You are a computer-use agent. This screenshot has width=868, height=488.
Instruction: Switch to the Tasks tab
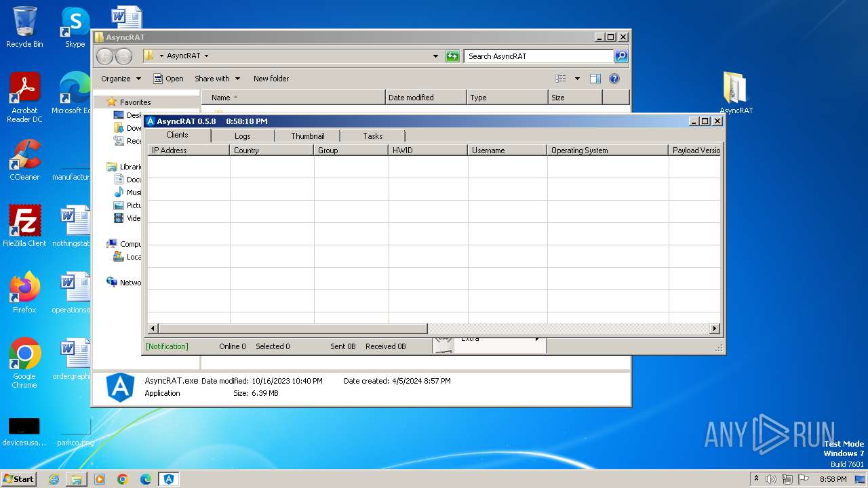pos(373,136)
